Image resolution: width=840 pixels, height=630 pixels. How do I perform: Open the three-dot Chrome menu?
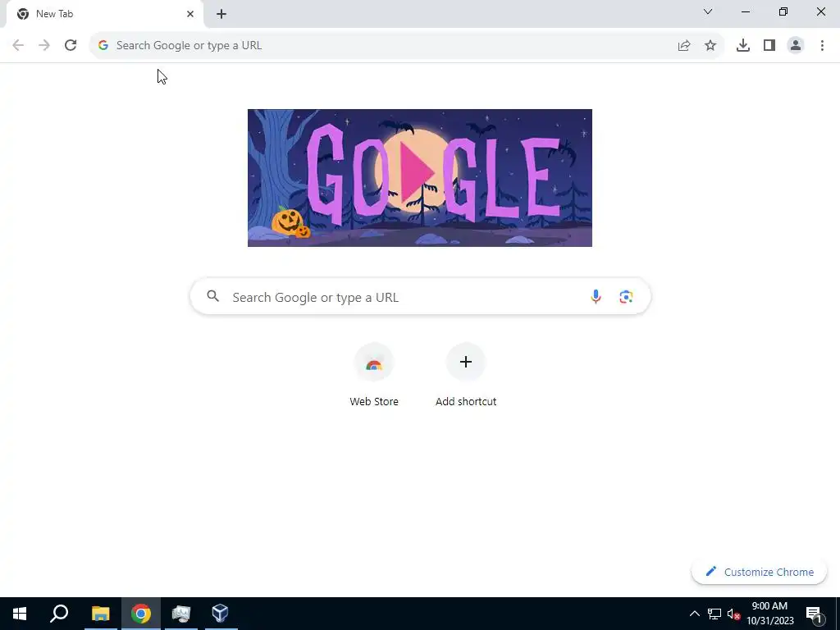[822, 46]
